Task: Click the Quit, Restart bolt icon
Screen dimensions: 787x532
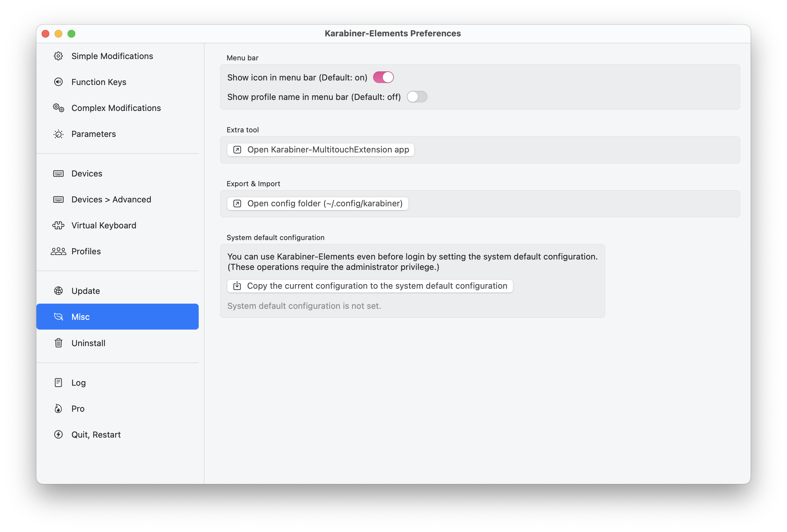Action: [x=58, y=435]
